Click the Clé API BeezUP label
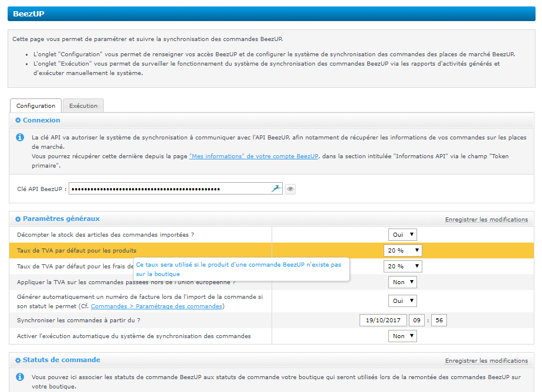542x392 pixels. (x=42, y=189)
